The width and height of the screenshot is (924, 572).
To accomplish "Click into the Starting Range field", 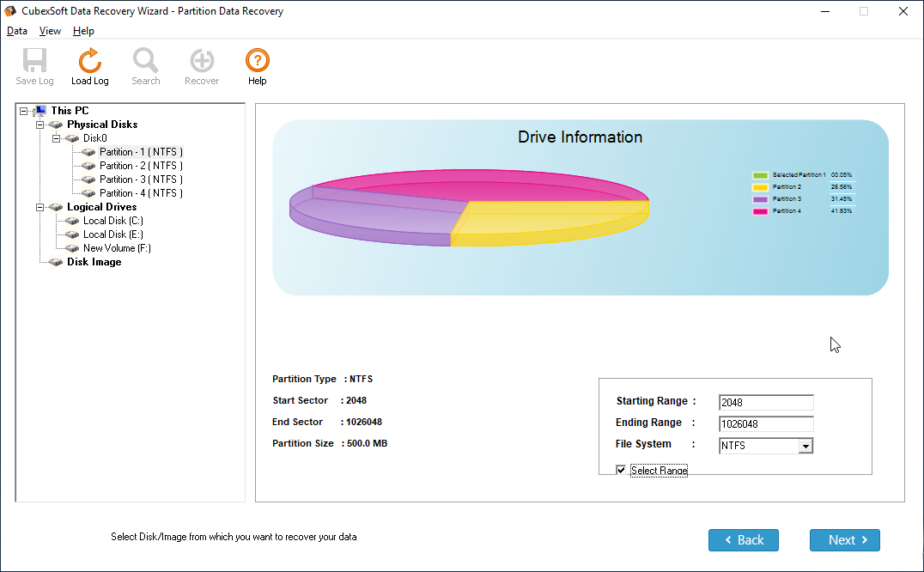I will (x=765, y=403).
